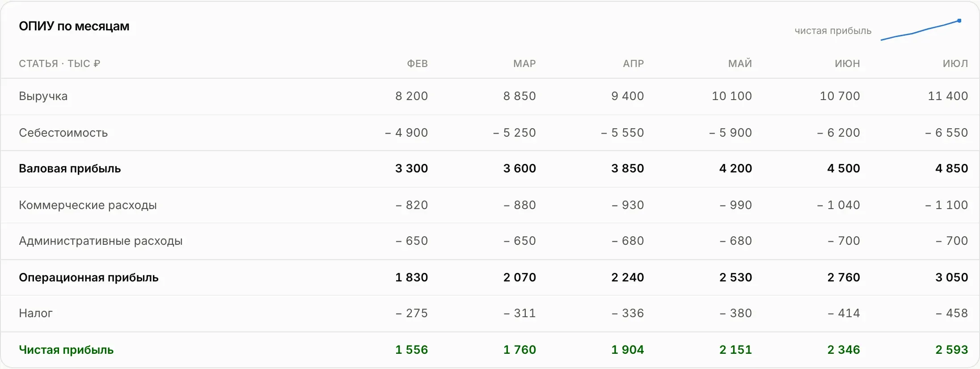The height and width of the screenshot is (369, 980).
Task: Select the МАР column header
Action: coord(524,63)
